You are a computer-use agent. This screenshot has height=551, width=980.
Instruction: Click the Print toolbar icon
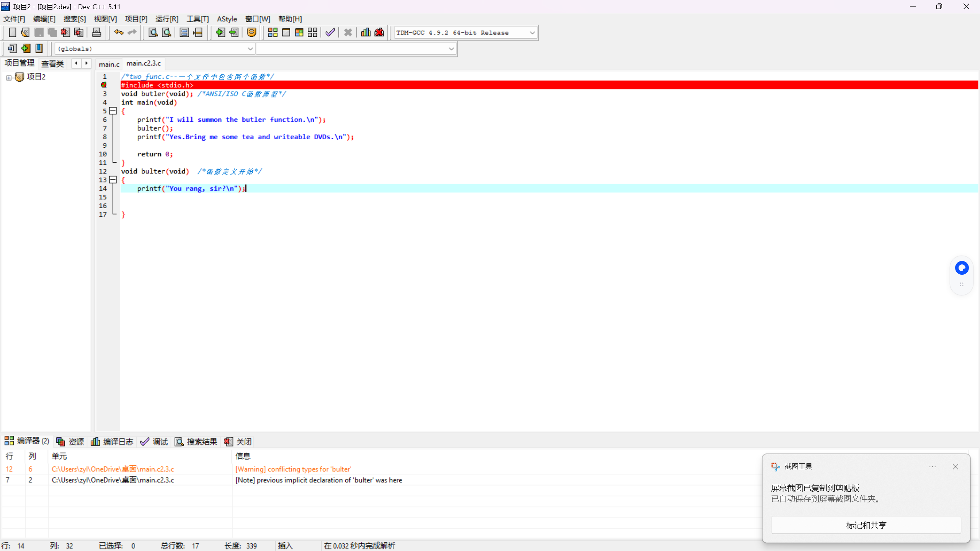coord(96,33)
